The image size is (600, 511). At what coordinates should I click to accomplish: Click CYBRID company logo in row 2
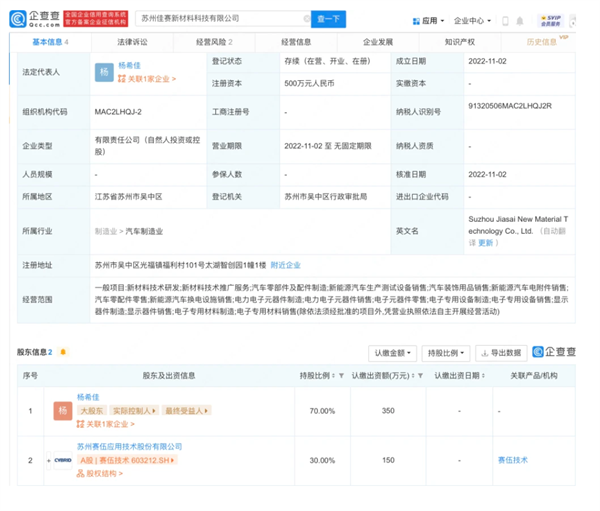(63, 460)
